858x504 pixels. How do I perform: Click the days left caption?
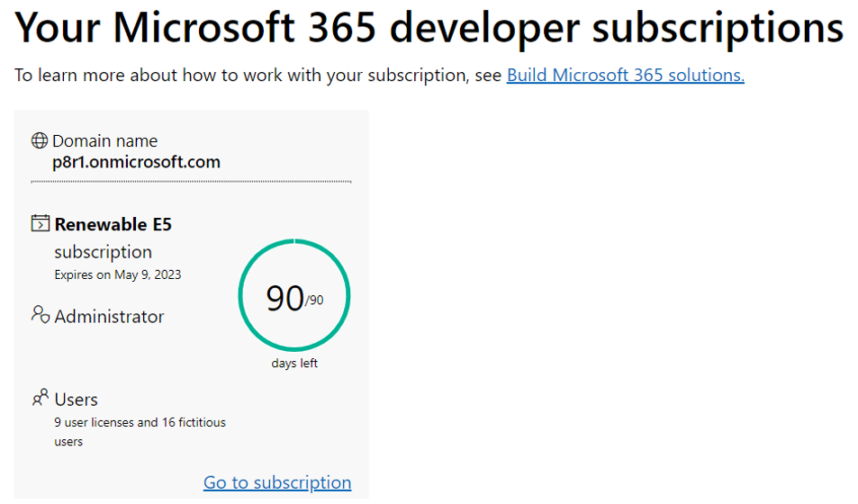click(x=294, y=364)
